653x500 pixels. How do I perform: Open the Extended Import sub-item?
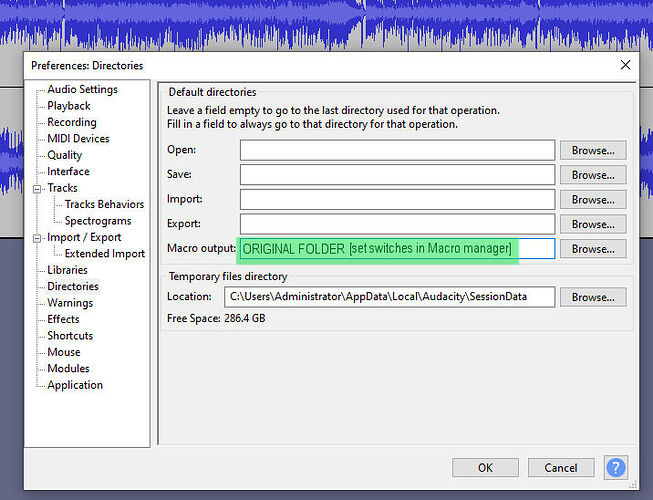pyautogui.click(x=105, y=254)
